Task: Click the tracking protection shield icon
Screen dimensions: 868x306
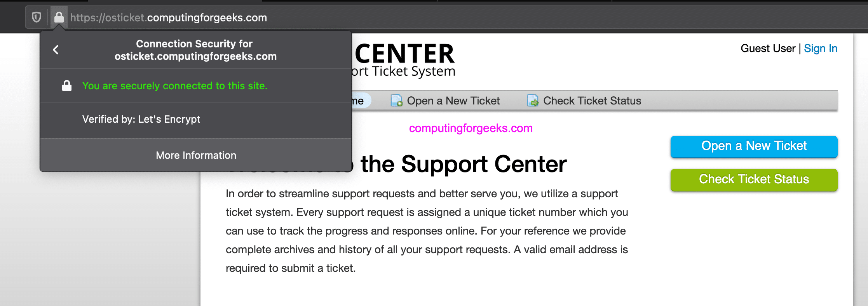Action: [x=37, y=17]
